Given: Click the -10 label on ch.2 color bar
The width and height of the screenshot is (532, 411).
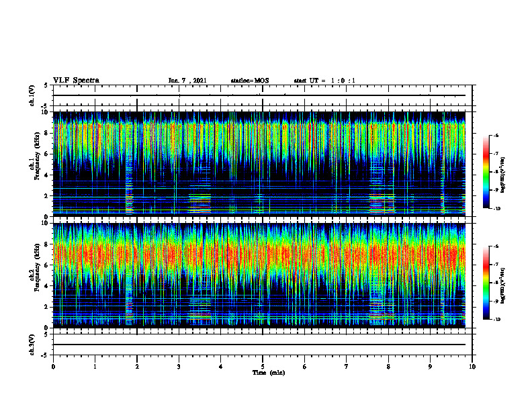Looking at the screenshot, I should tap(497, 320).
